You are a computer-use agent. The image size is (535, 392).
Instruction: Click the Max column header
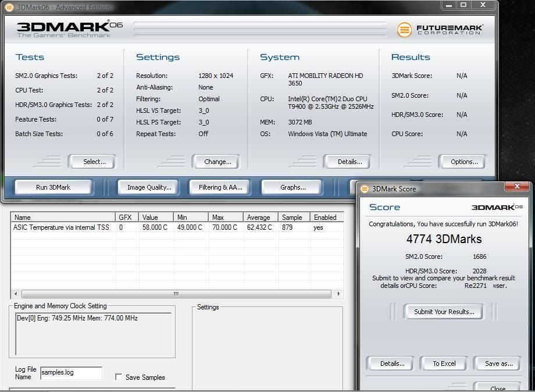(226, 218)
